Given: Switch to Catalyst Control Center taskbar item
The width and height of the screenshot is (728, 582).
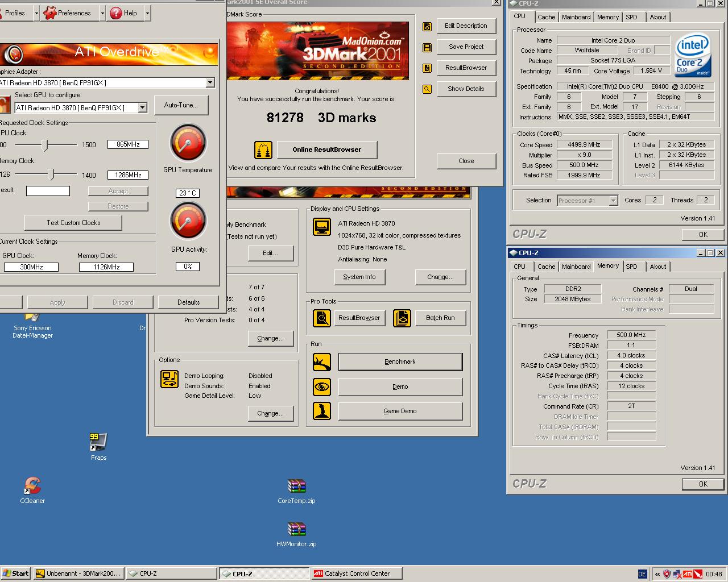Looking at the screenshot, I should click(357, 573).
